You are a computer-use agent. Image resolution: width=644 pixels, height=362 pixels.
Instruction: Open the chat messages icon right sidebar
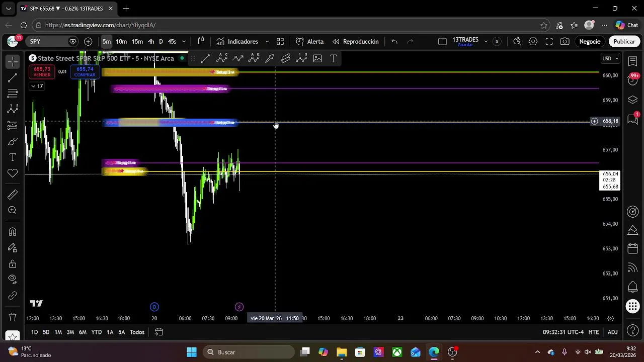[633, 119]
